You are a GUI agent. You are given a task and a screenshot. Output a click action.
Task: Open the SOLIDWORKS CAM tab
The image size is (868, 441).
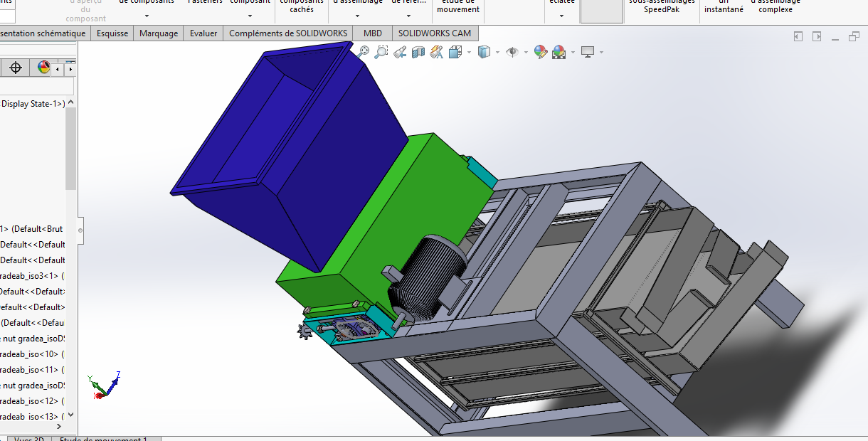(x=435, y=33)
